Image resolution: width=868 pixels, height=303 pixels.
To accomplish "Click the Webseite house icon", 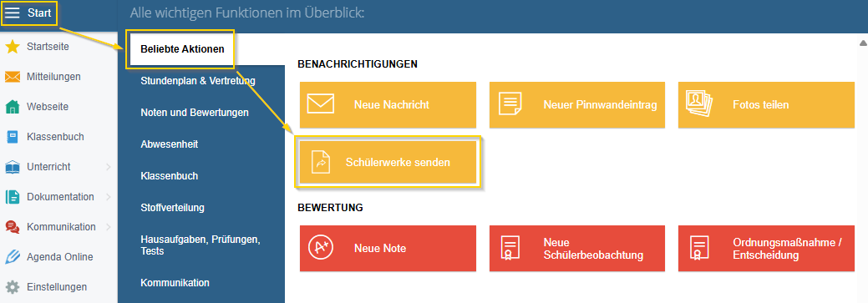I will click(13, 107).
